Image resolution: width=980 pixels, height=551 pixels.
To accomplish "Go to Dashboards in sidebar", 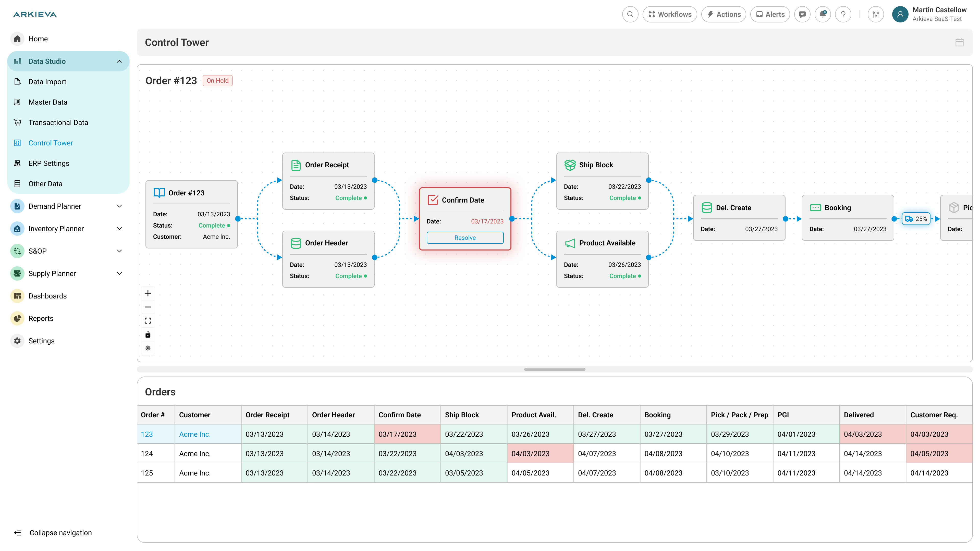I will [x=47, y=296].
